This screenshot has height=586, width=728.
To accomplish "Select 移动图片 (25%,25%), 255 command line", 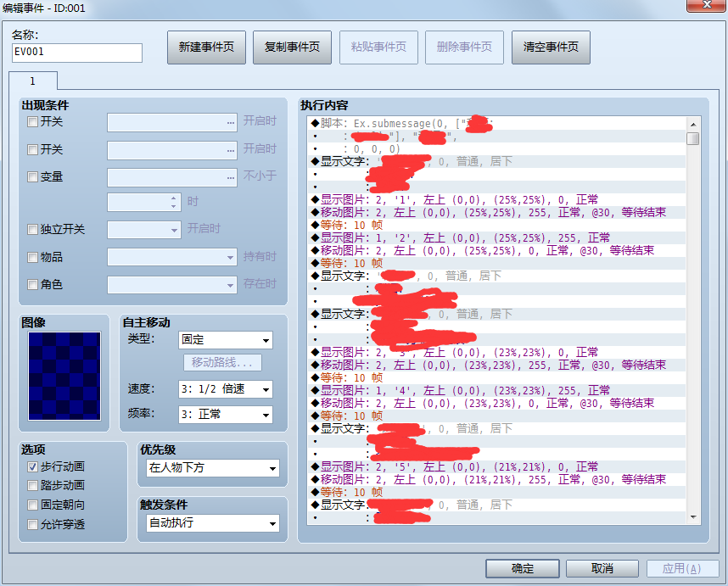I will [496, 213].
